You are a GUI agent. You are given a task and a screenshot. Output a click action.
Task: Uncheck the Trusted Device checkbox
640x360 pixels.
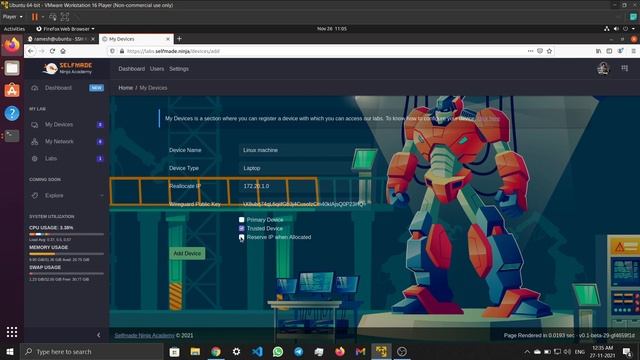(242, 228)
